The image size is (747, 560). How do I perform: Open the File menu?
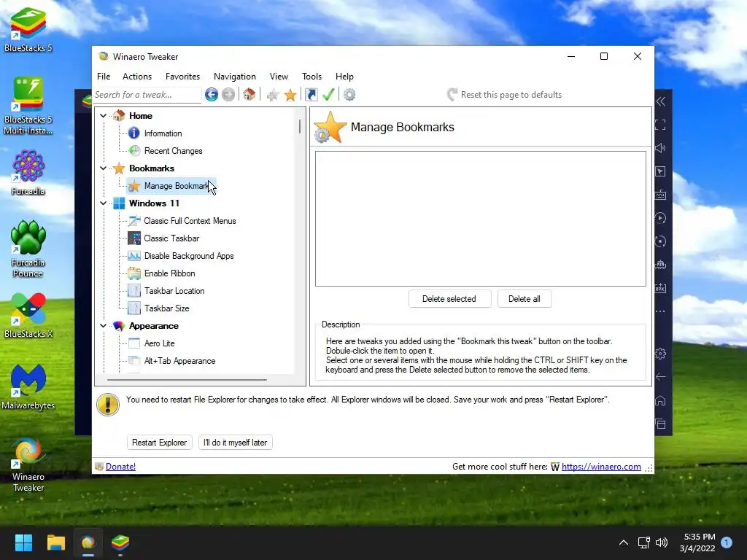[104, 76]
